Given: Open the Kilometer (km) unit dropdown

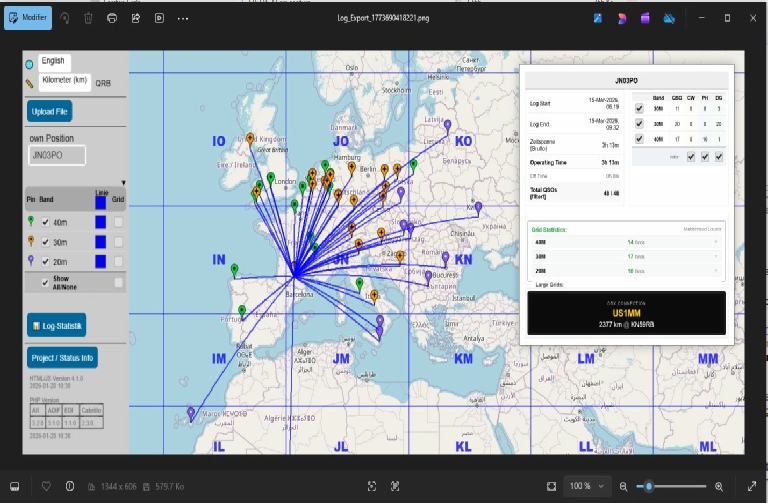Looking at the screenshot, I should (64, 80).
